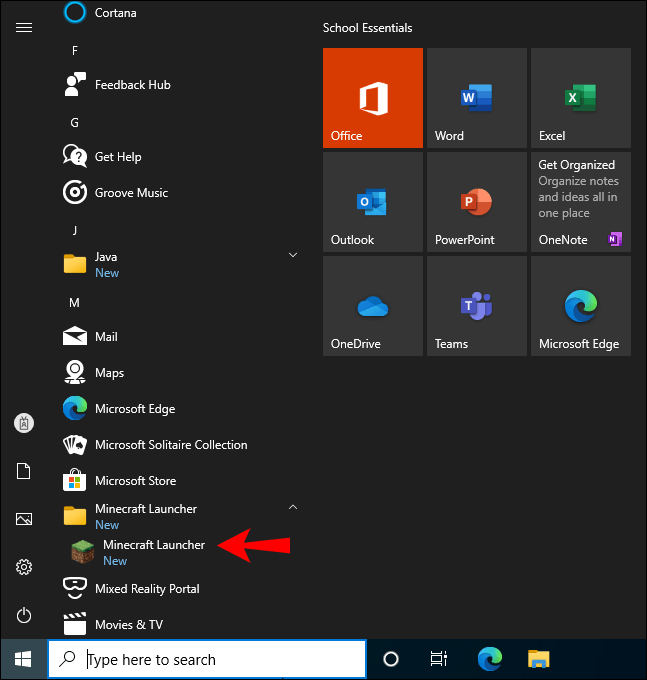Open Microsoft Store
The width and height of the screenshot is (647, 680).
click(x=180, y=481)
